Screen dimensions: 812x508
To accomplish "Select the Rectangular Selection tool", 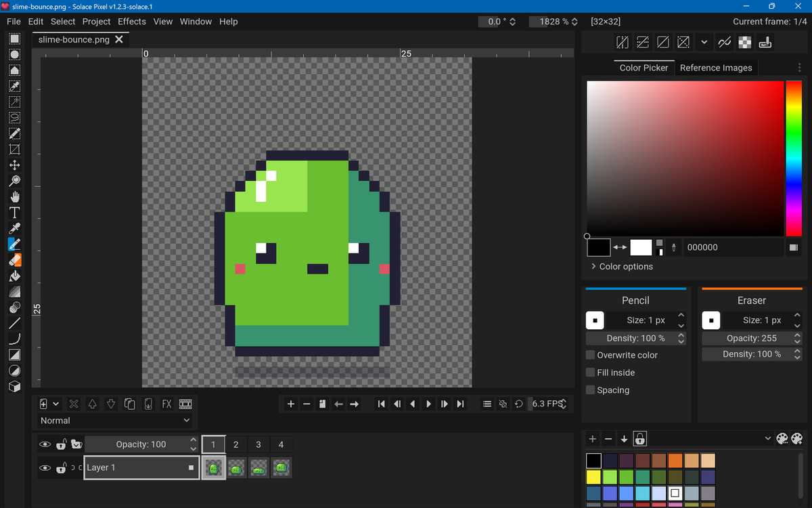I will click(x=14, y=39).
